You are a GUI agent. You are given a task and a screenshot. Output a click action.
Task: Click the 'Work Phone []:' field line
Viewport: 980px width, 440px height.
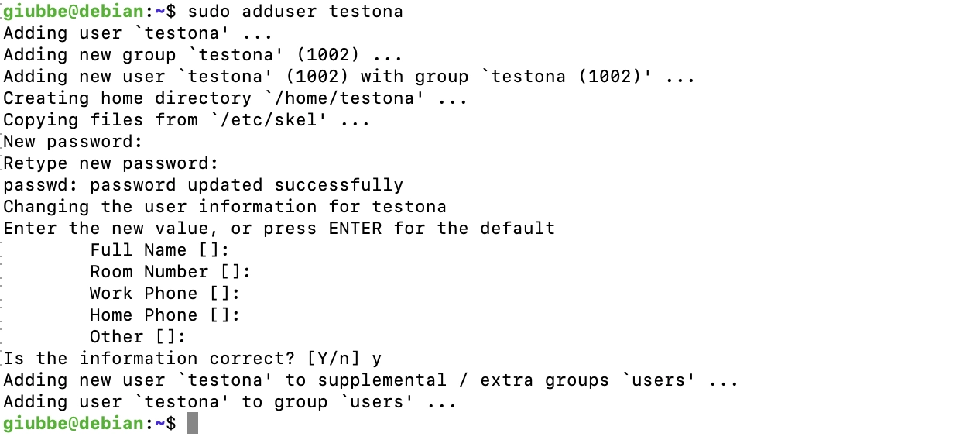166,294
